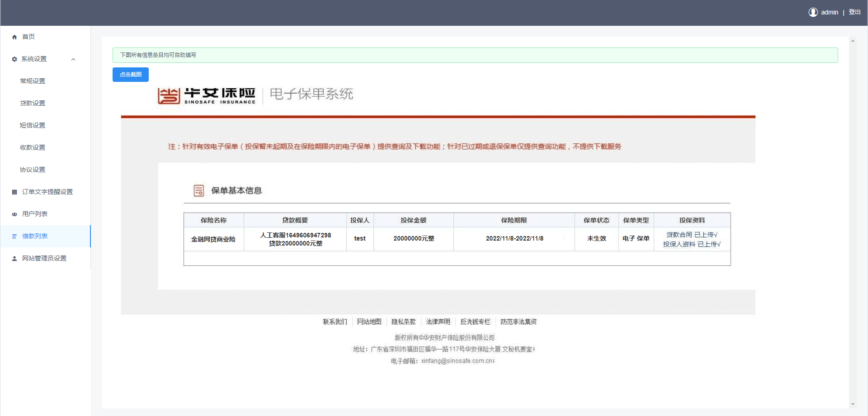Select 协议设置 in the sidebar
The image size is (868, 416).
click(32, 169)
